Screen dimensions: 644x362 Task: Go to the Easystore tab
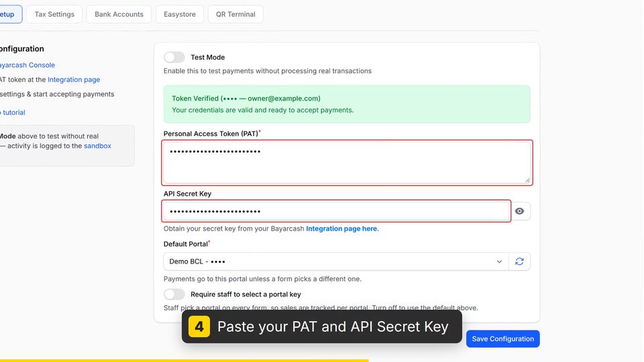pos(180,14)
